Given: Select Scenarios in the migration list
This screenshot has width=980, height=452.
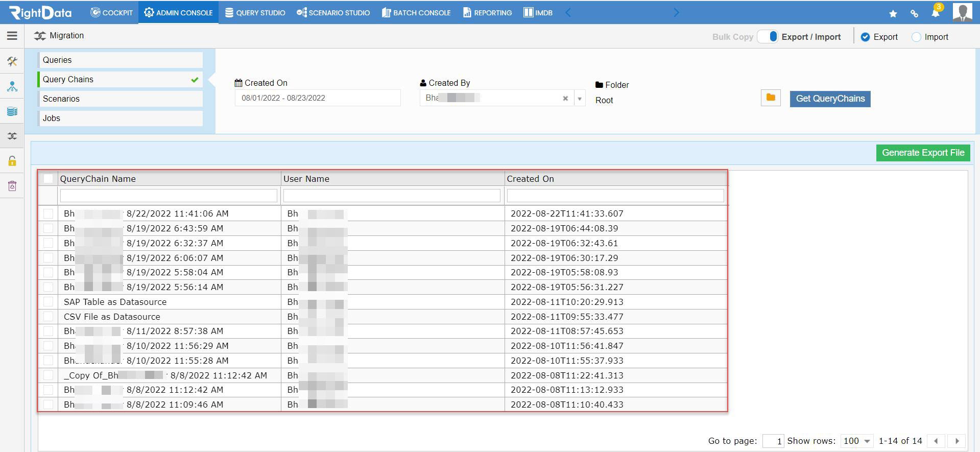Looking at the screenshot, I should 120,99.
